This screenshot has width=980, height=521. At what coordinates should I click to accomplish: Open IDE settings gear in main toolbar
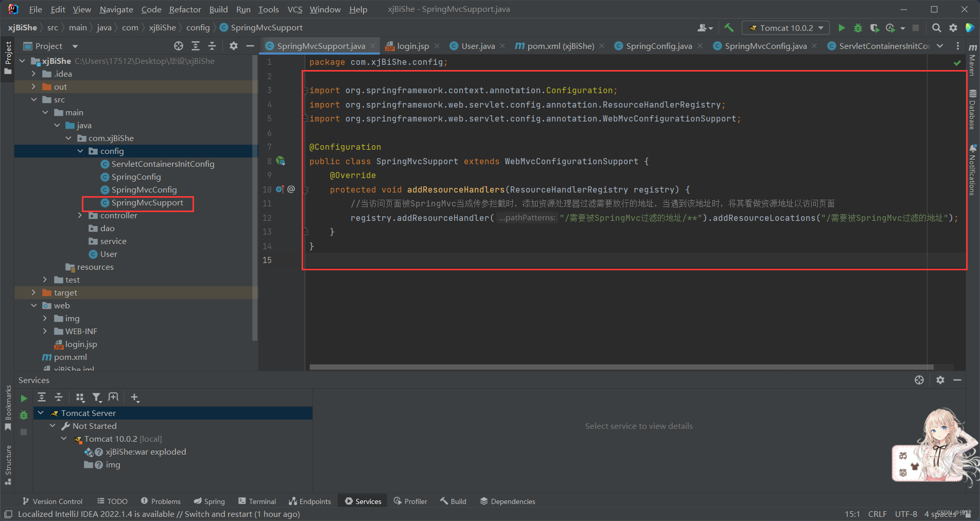point(953,28)
